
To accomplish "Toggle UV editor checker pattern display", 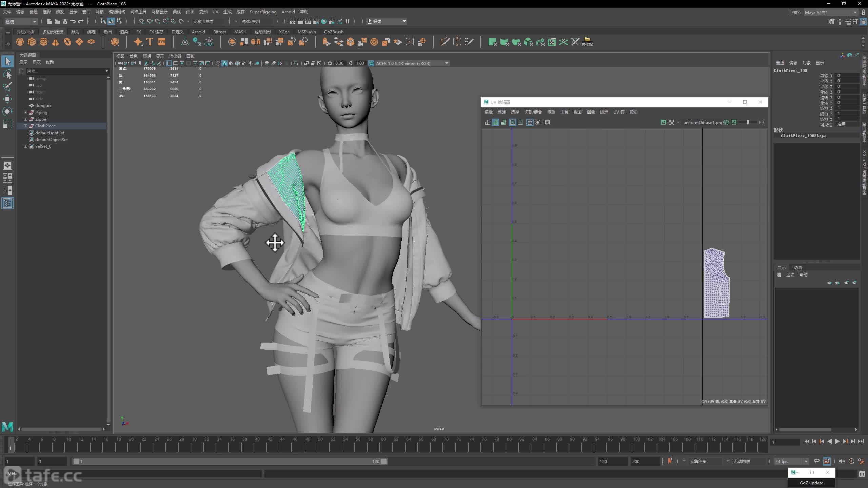I will click(671, 122).
